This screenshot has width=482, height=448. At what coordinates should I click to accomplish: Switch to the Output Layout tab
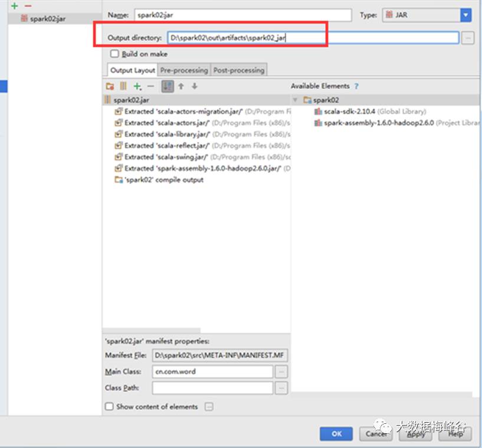(x=133, y=70)
